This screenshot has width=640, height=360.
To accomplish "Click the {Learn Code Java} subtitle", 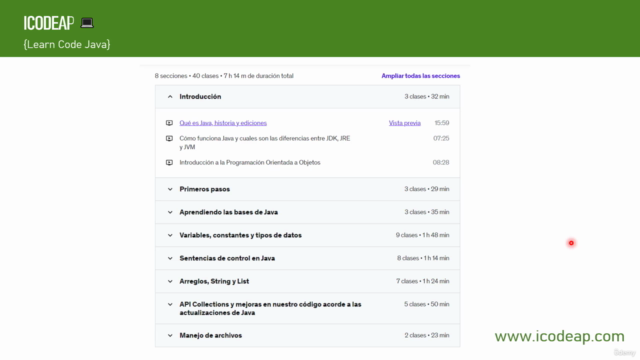I will (x=67, y=44).
